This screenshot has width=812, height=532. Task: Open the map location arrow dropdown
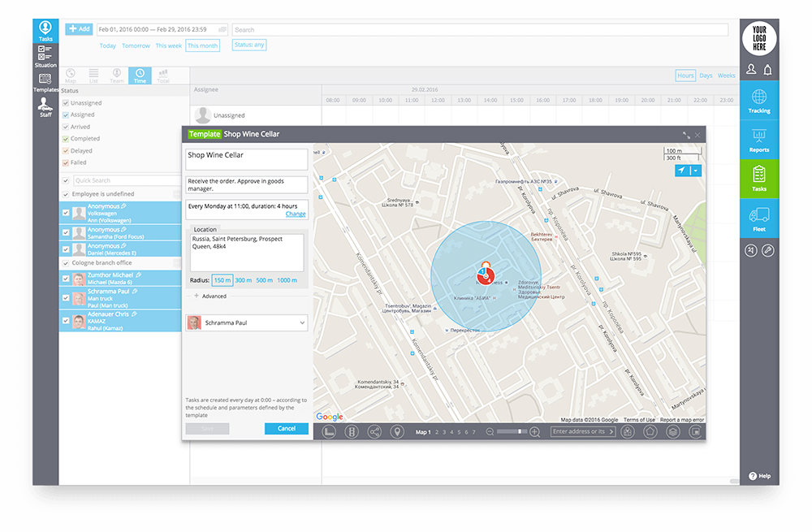pos(696,171)
